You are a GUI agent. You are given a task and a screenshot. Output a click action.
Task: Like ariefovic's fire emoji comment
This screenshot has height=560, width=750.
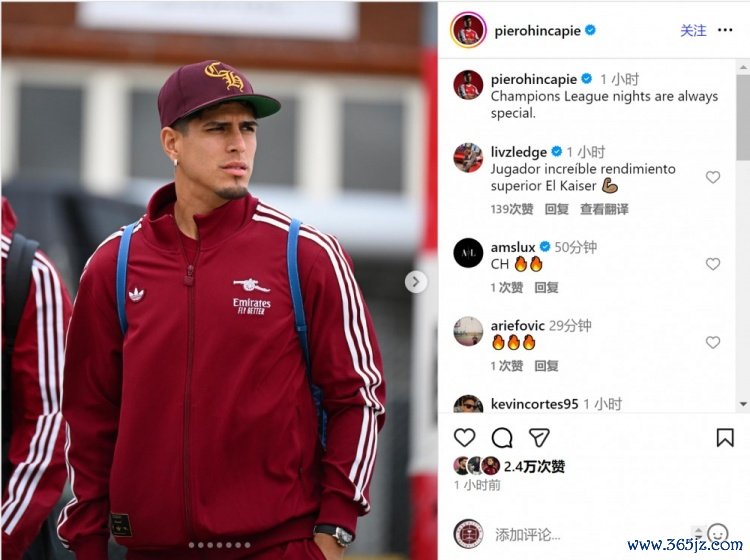click(x=713, y=342)
